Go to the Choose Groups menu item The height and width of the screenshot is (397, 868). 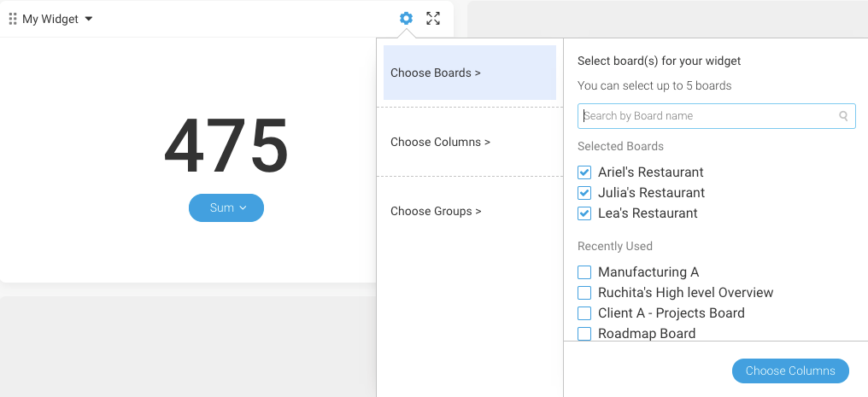pos(469,211)
